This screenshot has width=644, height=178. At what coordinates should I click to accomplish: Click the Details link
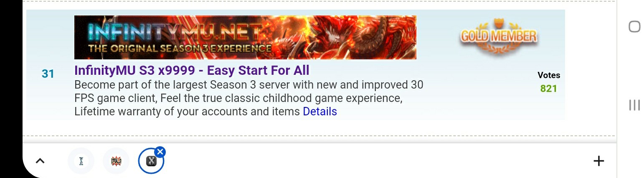[x=320, y=112]
